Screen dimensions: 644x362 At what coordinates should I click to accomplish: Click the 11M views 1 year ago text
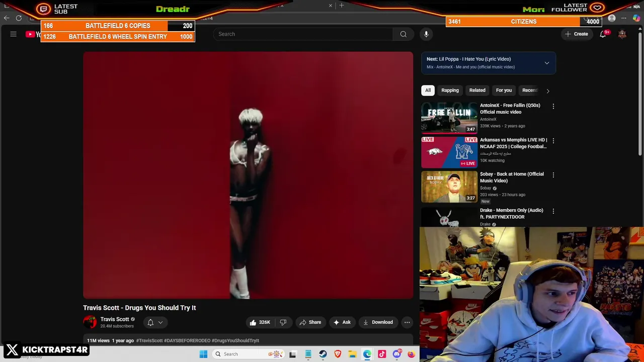[x=110, y=341]
